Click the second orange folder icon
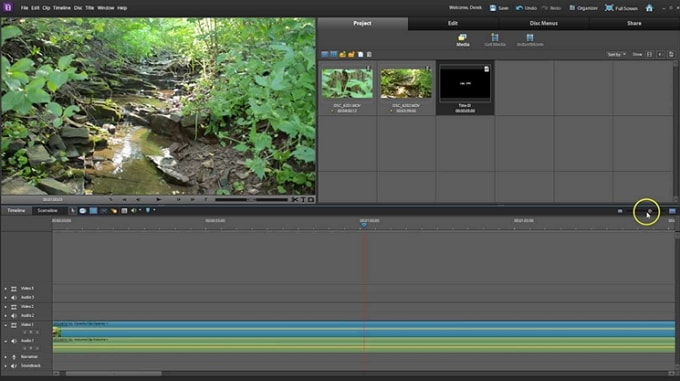 [x=351, y=54]
